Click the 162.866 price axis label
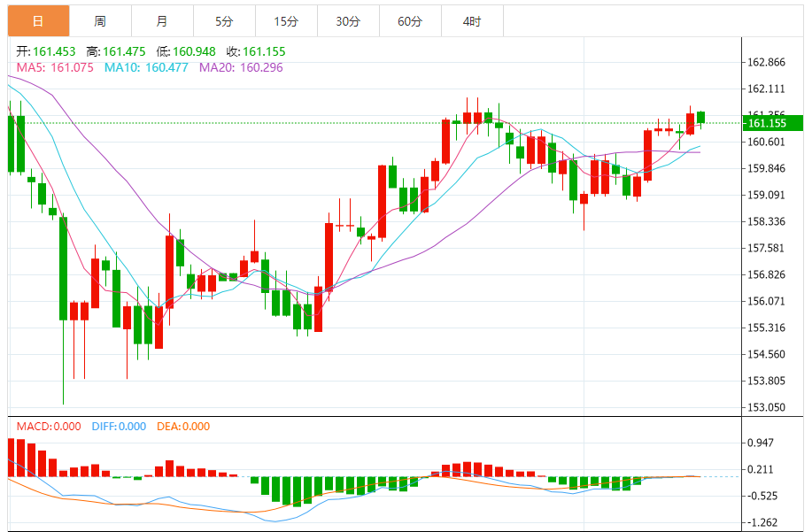Image resolution: width=812 pixels, height=532 pixels. (767, 63)
